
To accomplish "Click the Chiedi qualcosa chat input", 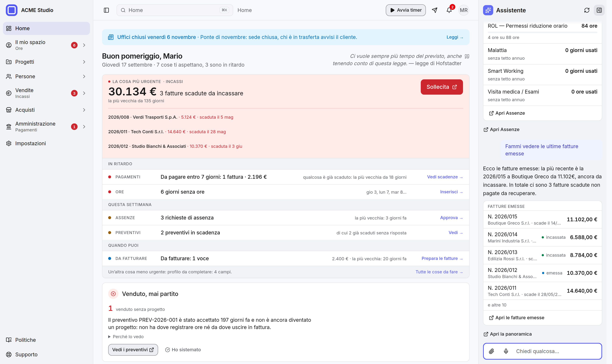I will (x=557, y=351).
